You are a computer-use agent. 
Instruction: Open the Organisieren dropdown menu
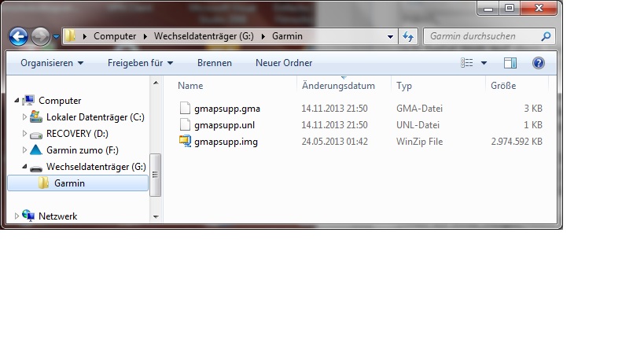[x=52, y=63]
